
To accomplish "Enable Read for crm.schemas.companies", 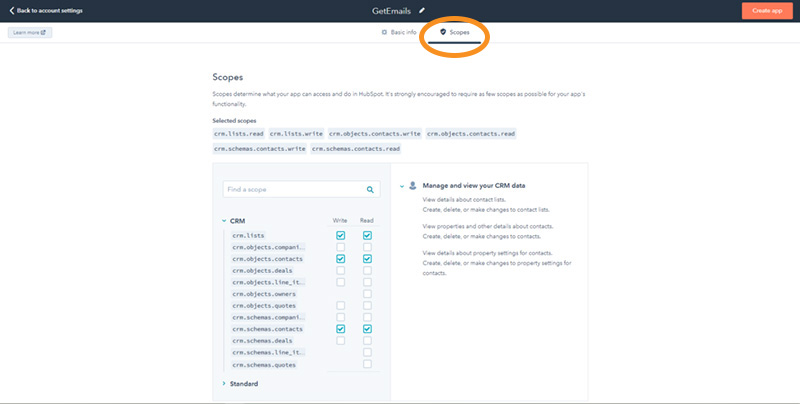I will 367,318.
